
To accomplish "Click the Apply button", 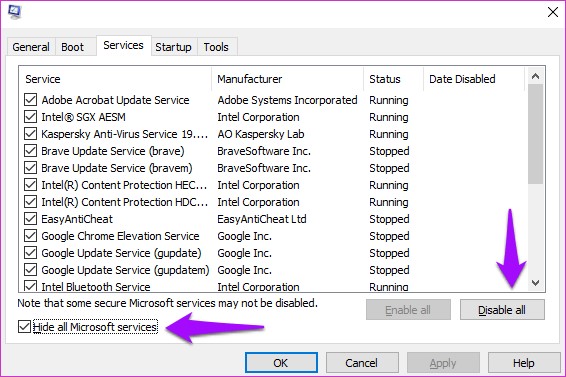I will (443, 363).
